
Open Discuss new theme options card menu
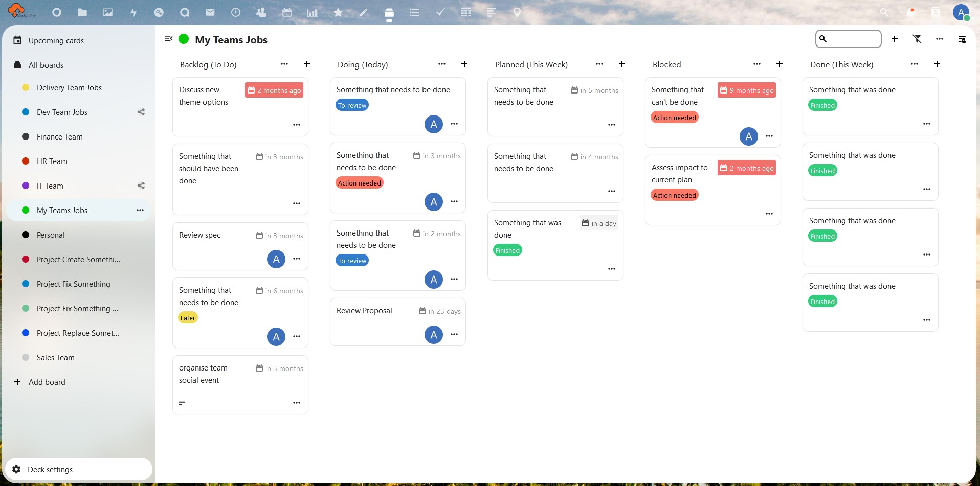coord(297,125)
